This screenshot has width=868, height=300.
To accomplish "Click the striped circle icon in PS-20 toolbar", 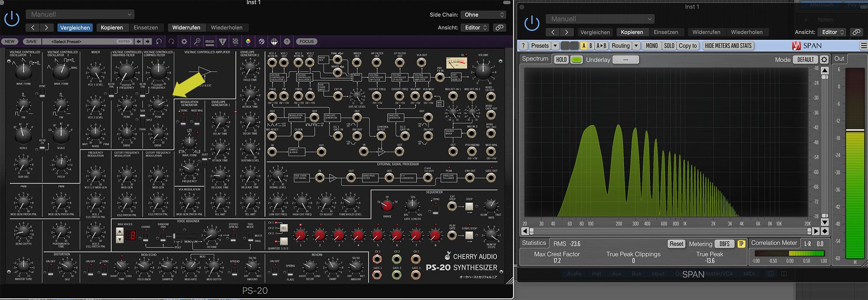I will [261, 42].
